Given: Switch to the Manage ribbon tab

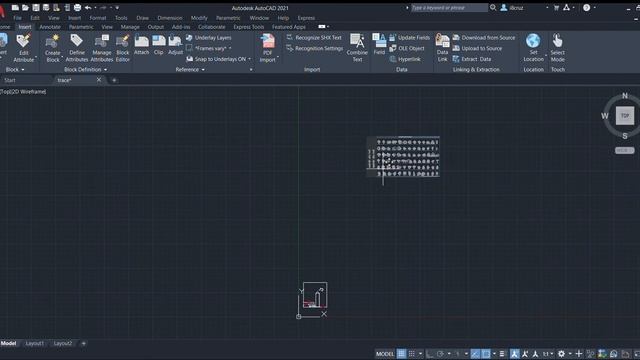Looking at the screenshot, I should pyautogui.click(x=130, y=27).
